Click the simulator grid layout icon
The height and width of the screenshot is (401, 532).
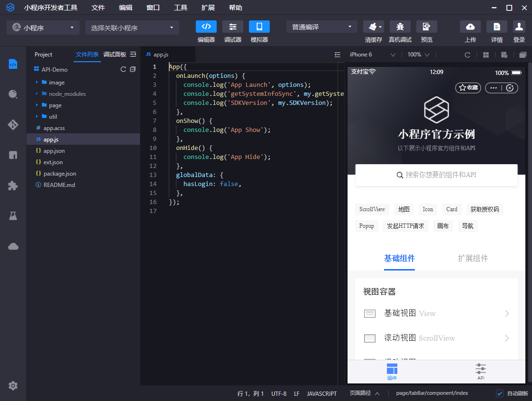(486, 55)
